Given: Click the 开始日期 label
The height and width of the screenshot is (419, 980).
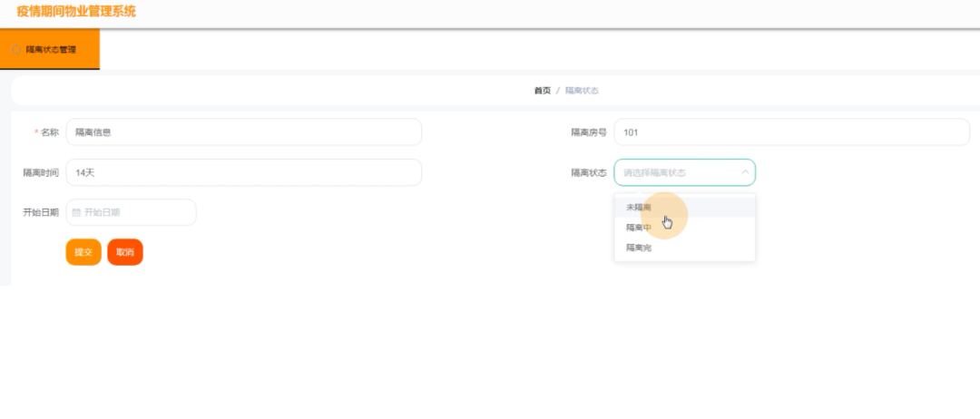Looking at the screenshot, I should coord(41,212).
